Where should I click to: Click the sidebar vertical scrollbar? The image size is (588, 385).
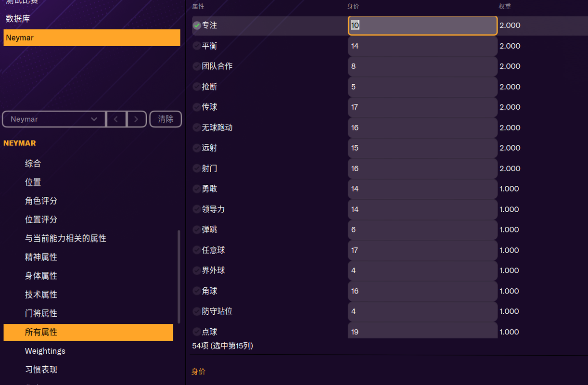[x=179, y=277]
